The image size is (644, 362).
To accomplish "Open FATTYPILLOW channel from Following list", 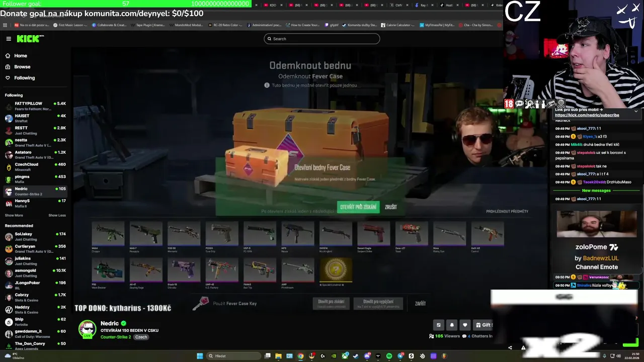I will tap(35, 106).
